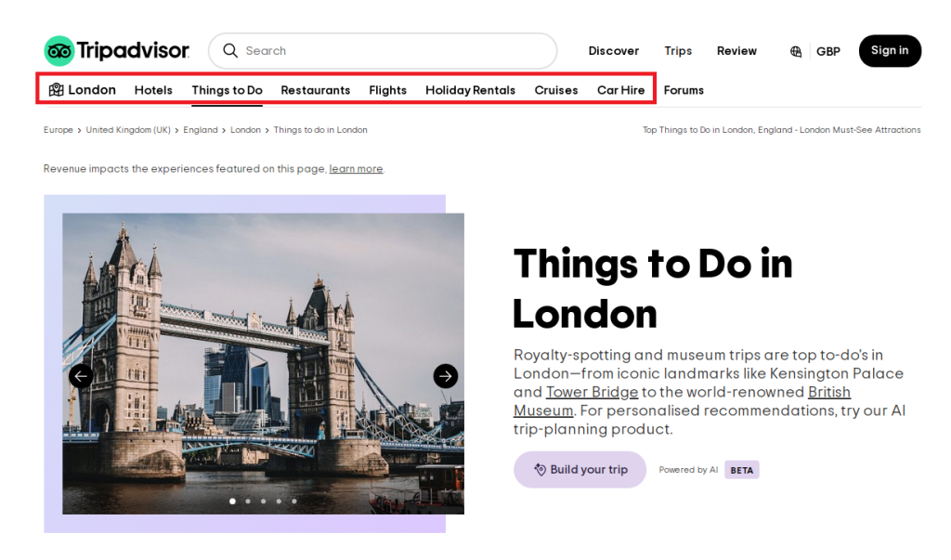The image size is (951, 560).
Task: Open the learn more link
Action: [356, 169]
